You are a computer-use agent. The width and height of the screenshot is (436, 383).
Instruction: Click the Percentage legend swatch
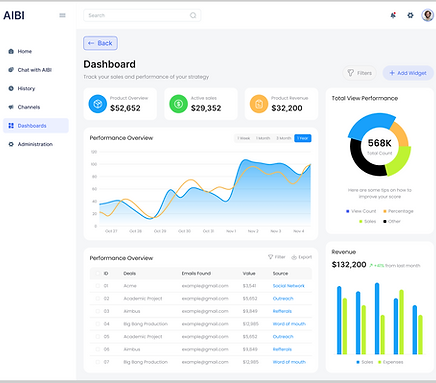tap(385, 211)
